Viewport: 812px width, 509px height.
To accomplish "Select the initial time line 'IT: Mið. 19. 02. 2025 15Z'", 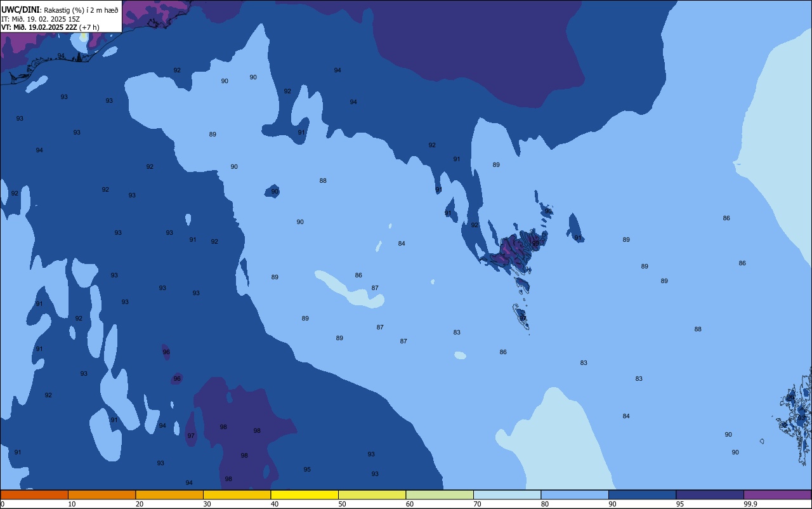I will click(41, 18).
